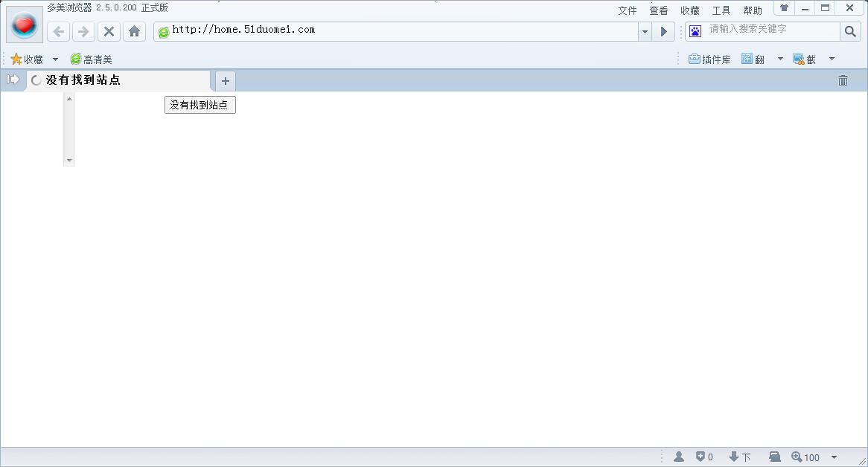Click the scrollbar up arrow on page
Screen dimensions: 868x467
tap(69, 99)
